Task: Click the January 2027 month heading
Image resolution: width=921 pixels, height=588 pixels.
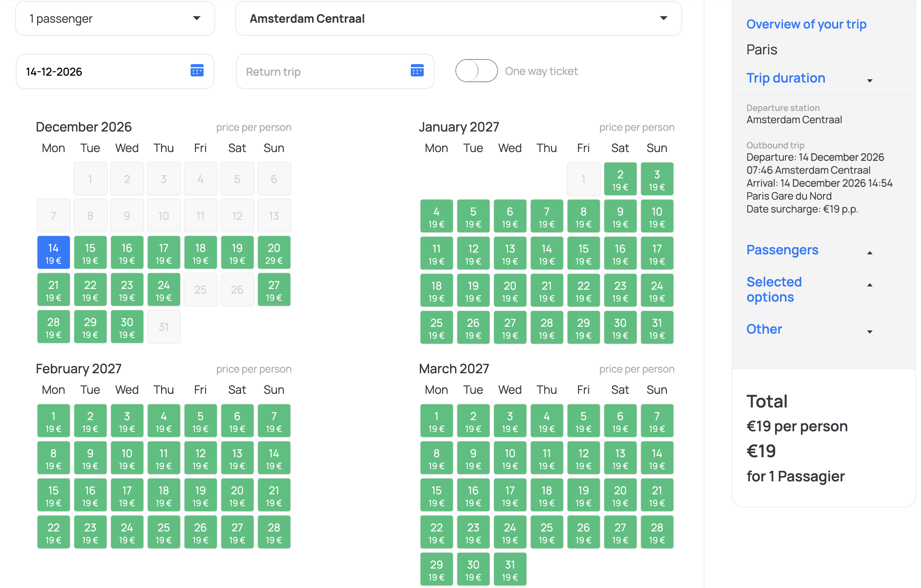Action: (x=459, y=127)
